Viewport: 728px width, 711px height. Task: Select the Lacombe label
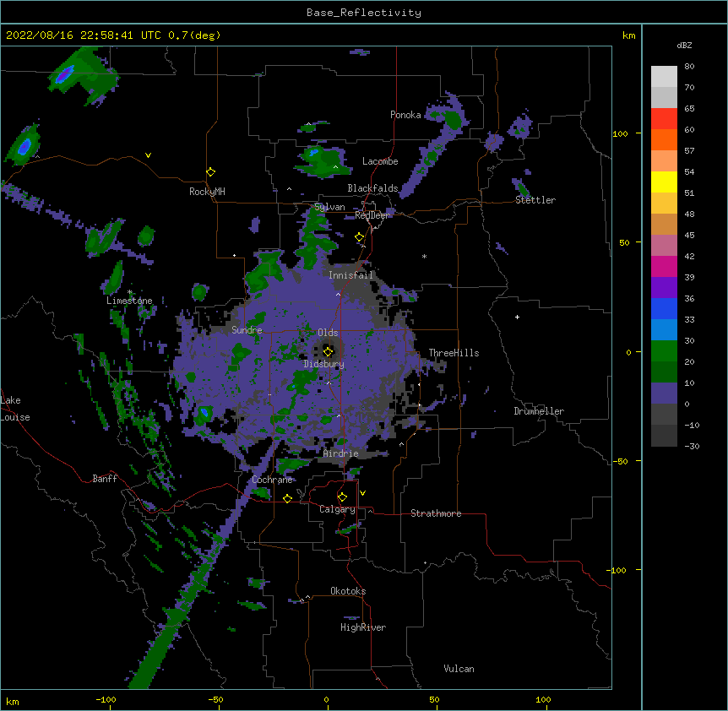point(380,161)
